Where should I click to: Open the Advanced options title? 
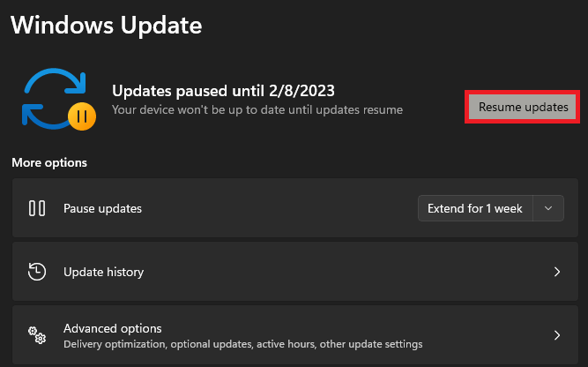[112, 328]
